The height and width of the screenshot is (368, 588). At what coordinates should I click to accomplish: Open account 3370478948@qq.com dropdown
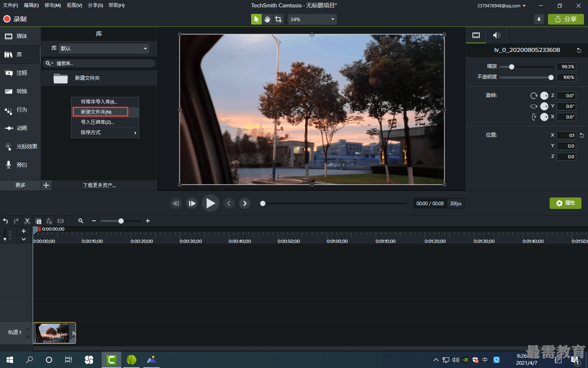point(501,6)
